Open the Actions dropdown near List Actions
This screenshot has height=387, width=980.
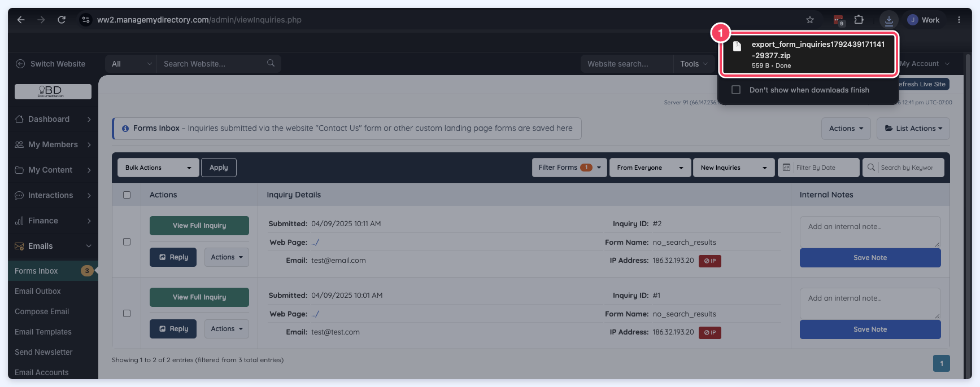click(846, 129)
